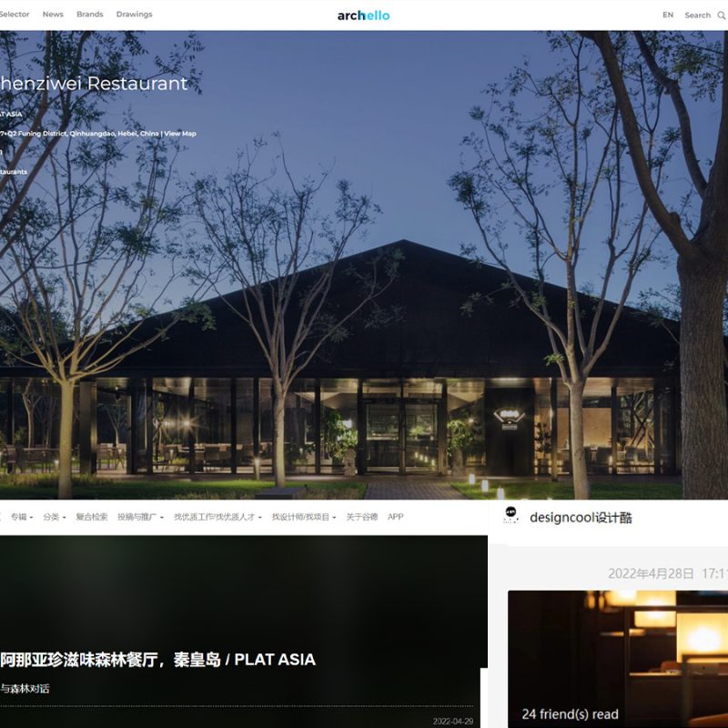Open the archello logo homepage
728x728 pixels.
[x=363, y=15]
